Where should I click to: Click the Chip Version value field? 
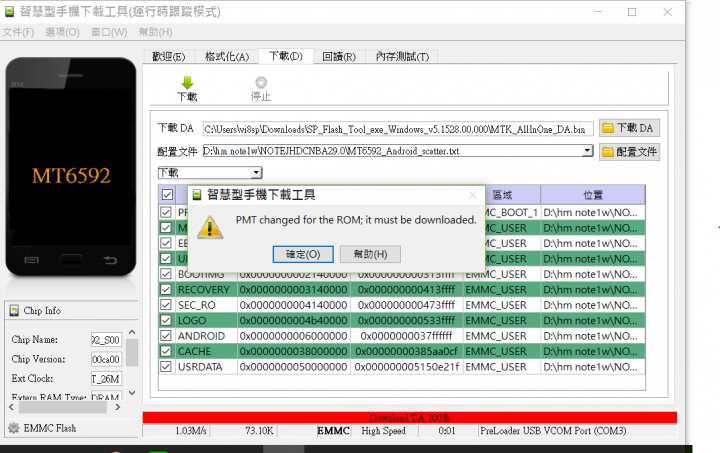pos(107,359)
